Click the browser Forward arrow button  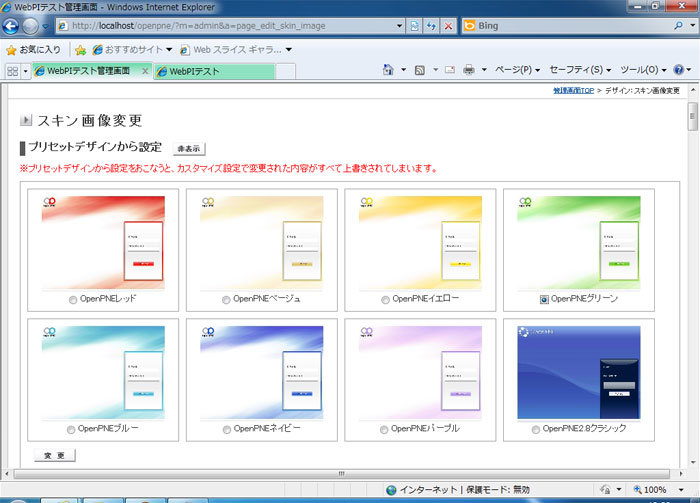pos(30,26)
